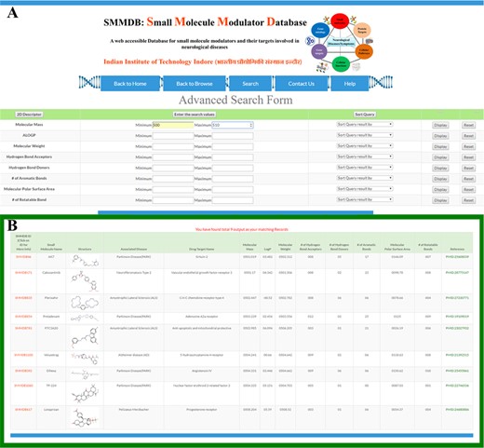Click the ALOGP Maximum field
This screenshot has width=484, height=448.
pos(233,136)
